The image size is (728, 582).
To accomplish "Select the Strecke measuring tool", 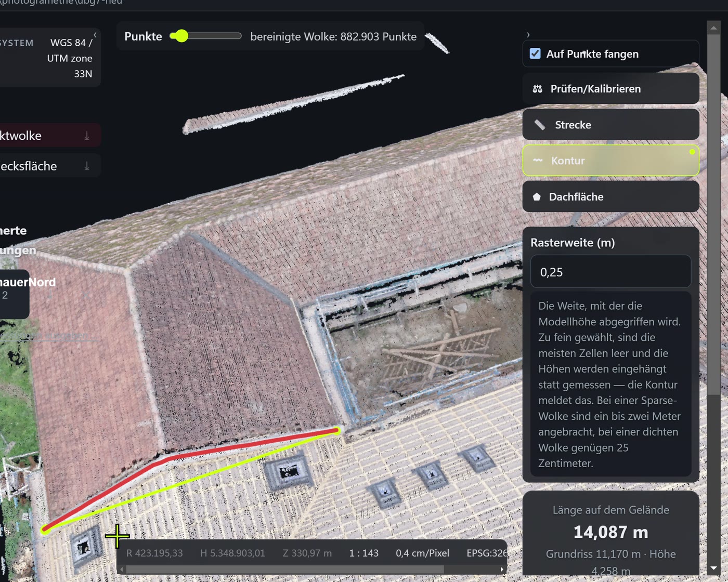I will [x=610, y=124].
